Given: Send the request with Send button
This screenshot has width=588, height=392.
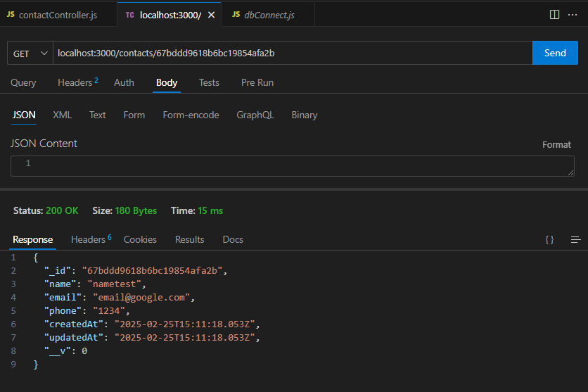Looking at the screenshot, I should 555,53.
